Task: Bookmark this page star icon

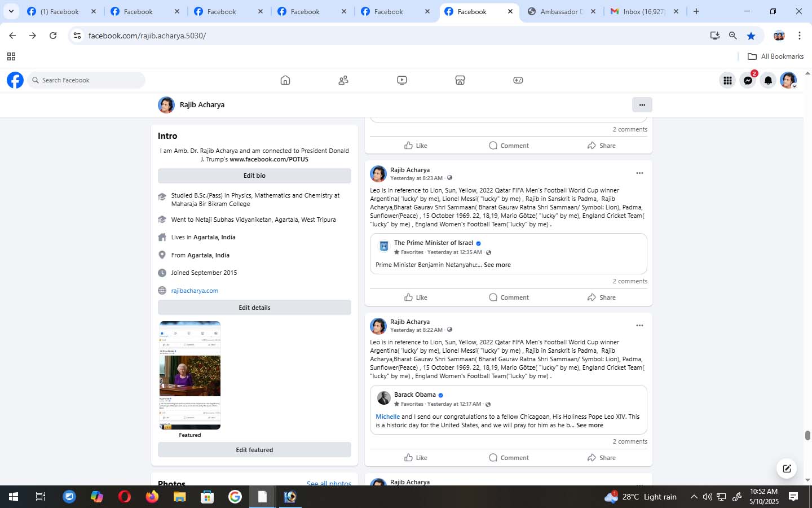Action: (x=751, y=36)
